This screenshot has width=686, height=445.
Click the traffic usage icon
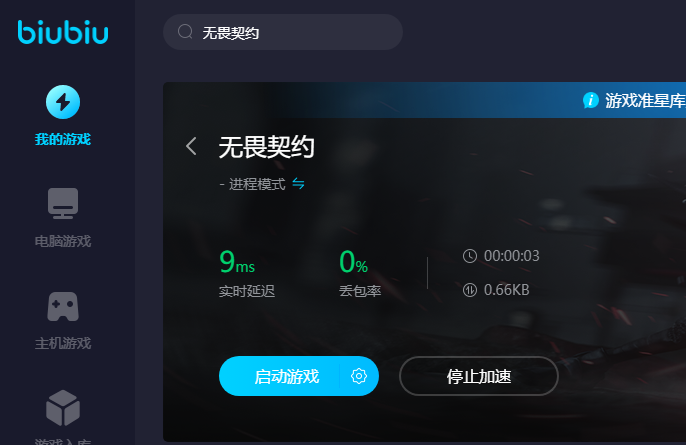tap(470, 290)
